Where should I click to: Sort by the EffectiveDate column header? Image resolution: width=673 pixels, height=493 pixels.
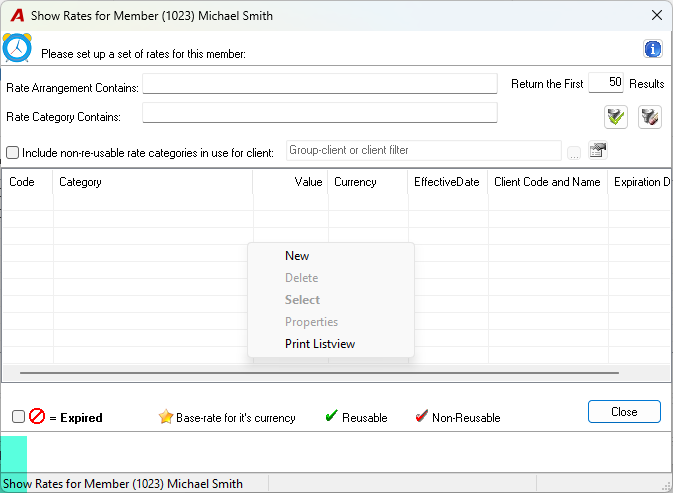pos(448,182)
